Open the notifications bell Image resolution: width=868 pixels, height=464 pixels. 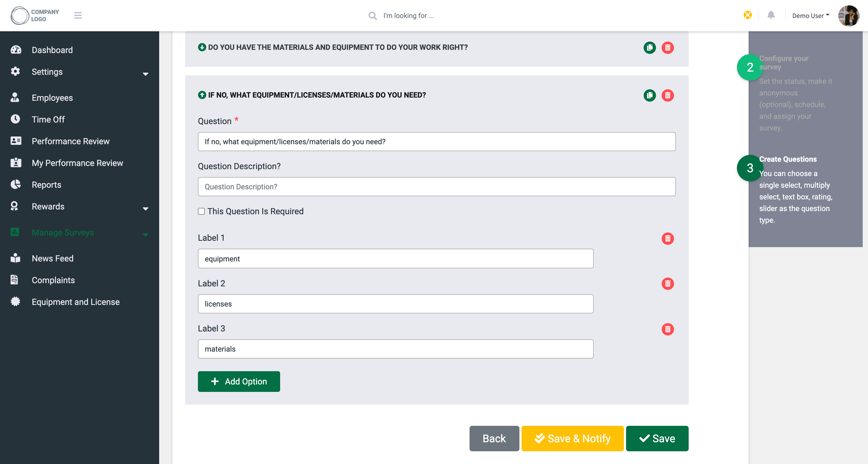pyautogui.click(x=771, y=15)
